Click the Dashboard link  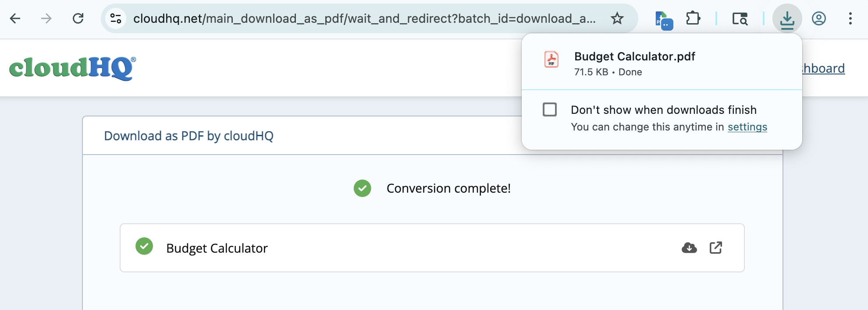coord(824,69)
